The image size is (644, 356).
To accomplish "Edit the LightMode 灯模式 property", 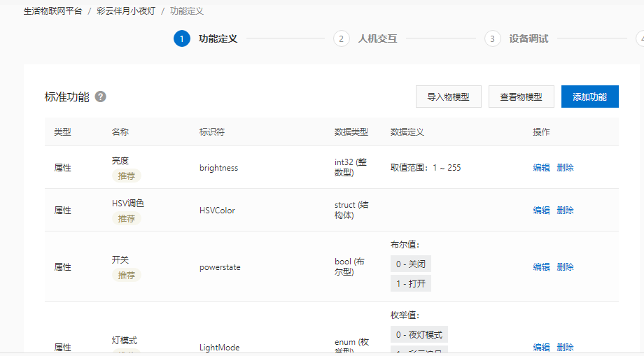I will pos(541,347).
